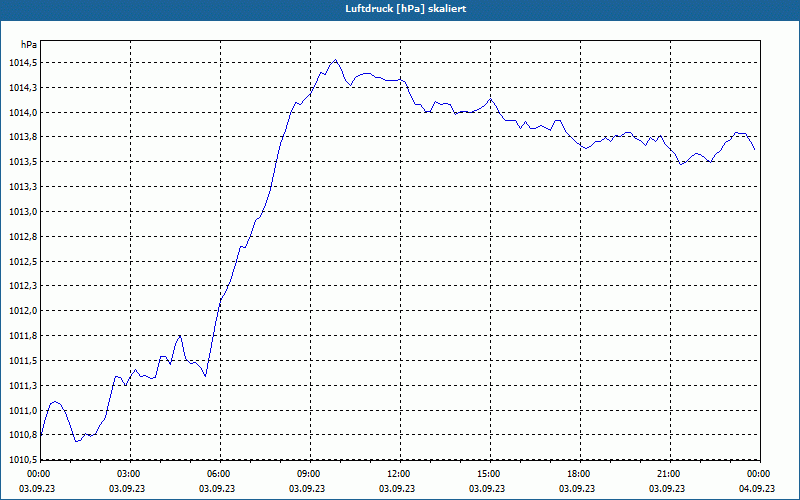Viewport: 800px width, 500px height.
Task: Click the 'Luftdruck [hPa] skaliert' chart title
Action: (x=406, y=9)
